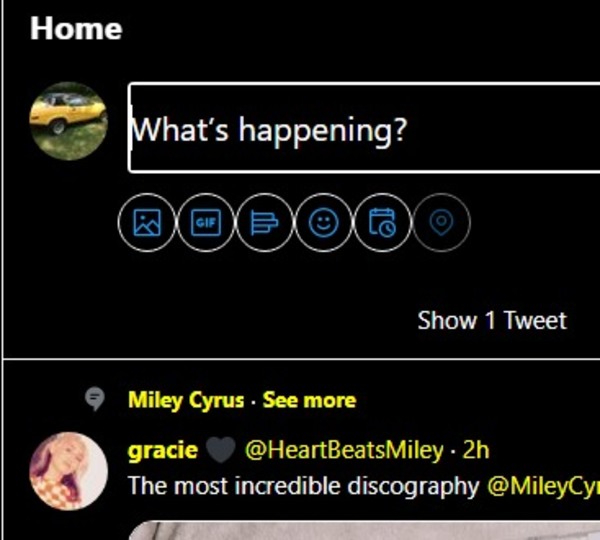Open the tweet's attached image preview
This screenshot has width=600, height=540.
360,530
